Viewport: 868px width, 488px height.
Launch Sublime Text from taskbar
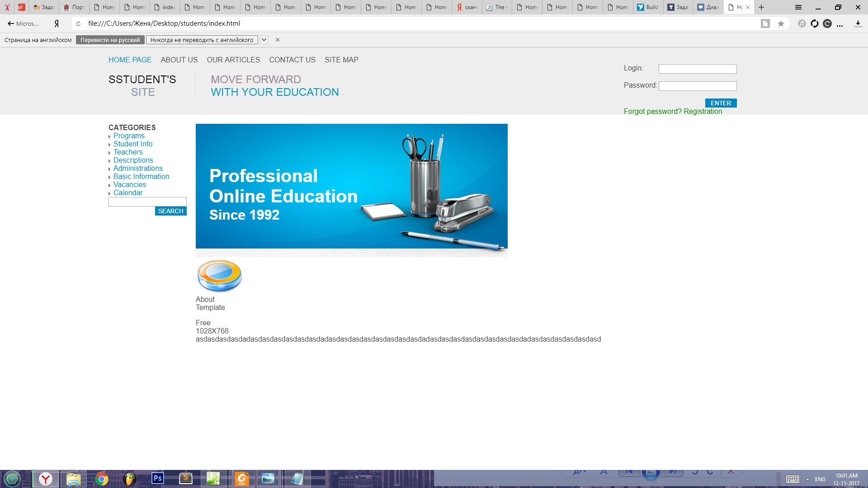click(x=186, y=478)
